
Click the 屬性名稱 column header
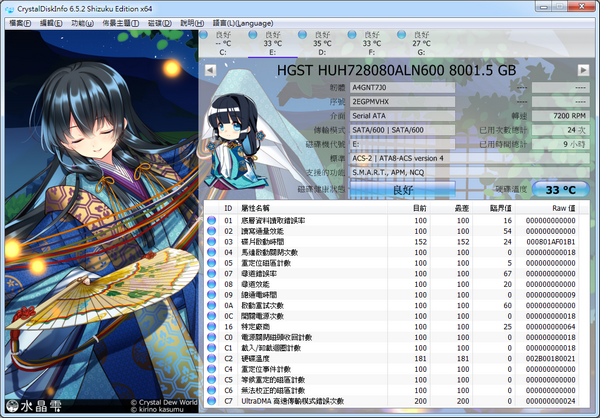312,208
